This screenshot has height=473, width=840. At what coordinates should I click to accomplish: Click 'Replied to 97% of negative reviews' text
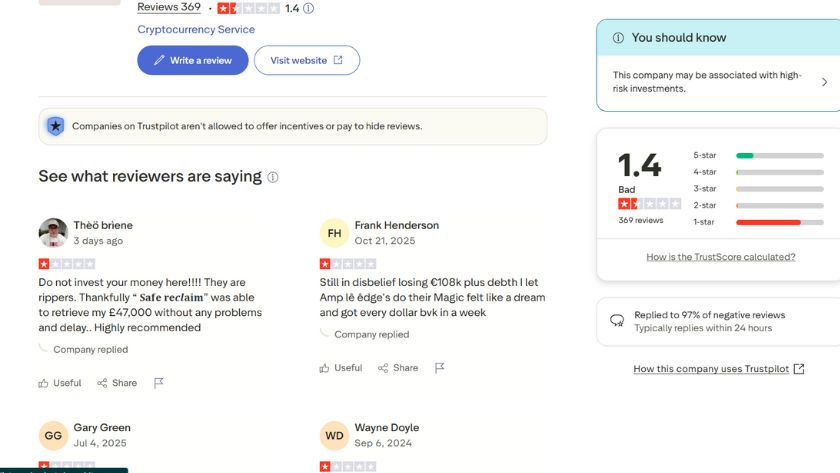[x=709, y=315]
